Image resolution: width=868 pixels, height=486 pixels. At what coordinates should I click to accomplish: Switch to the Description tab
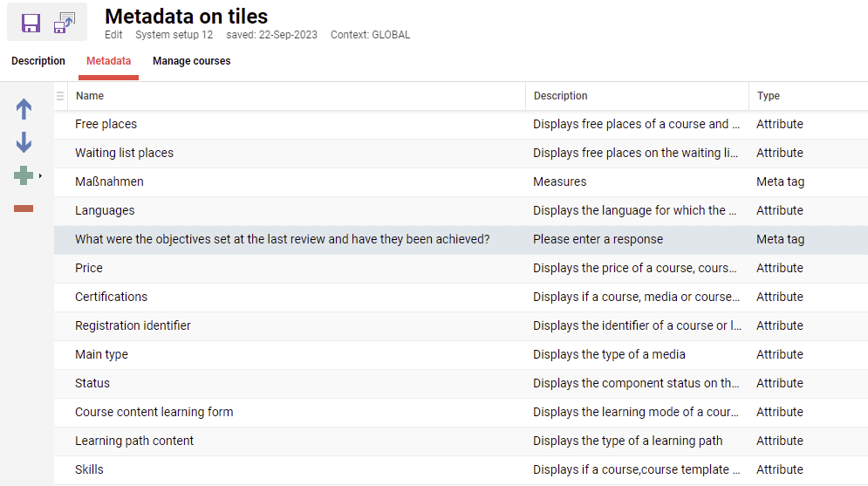click(x=38, y=61)
